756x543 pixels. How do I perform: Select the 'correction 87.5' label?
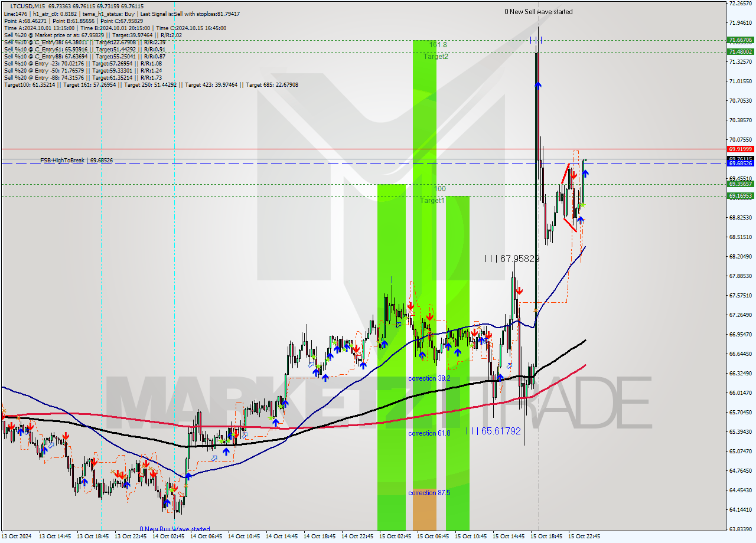429,492
